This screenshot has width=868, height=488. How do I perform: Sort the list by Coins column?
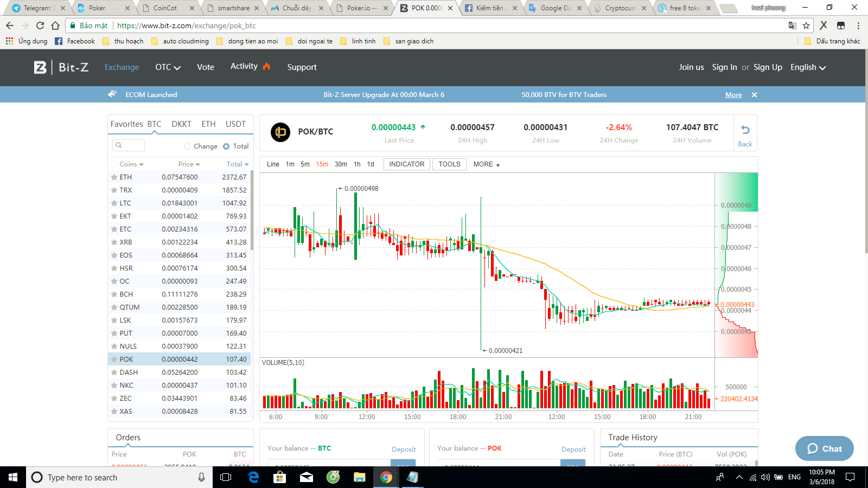click(131, 164)
